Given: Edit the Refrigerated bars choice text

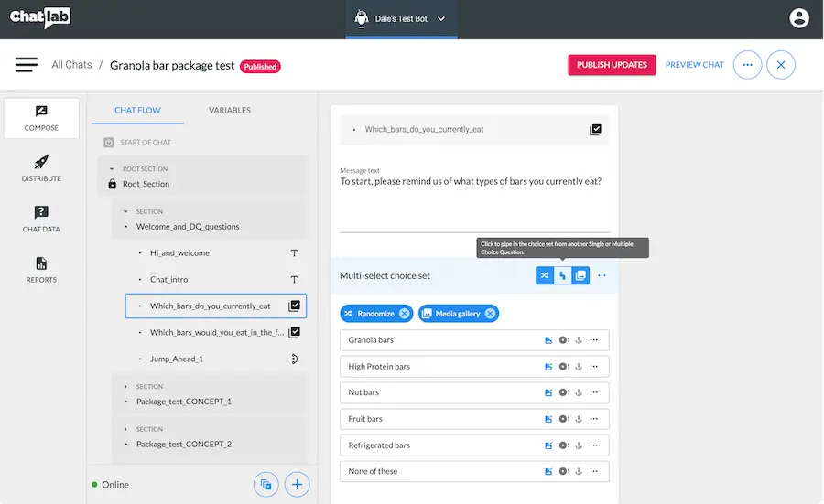Looking at the screenshot, I should coord(379,445).
